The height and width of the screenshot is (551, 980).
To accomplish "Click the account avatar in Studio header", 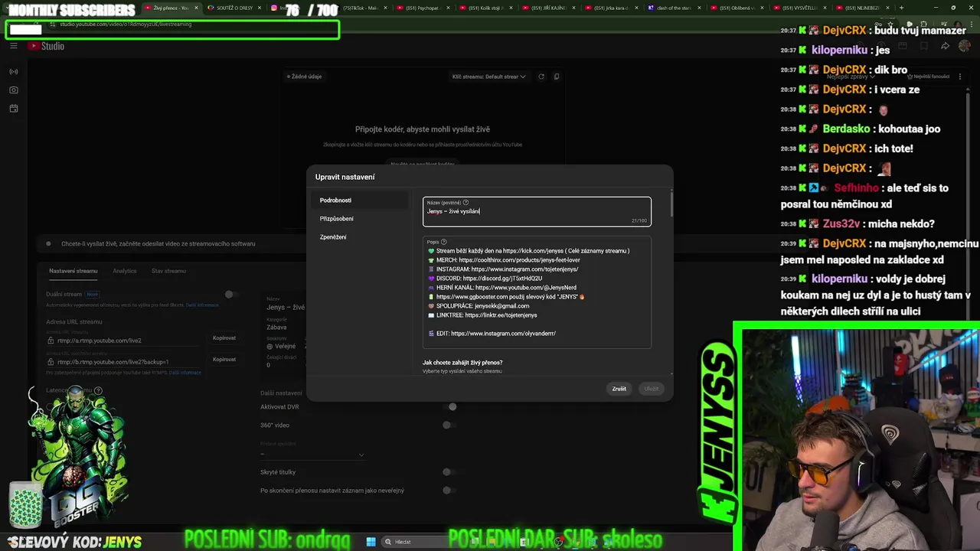I will 964,46.
